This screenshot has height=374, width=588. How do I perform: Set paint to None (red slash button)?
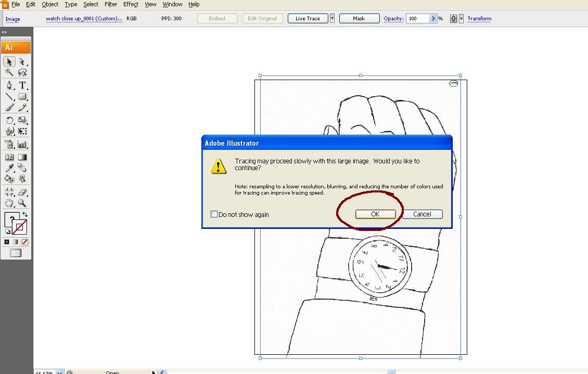25,242
